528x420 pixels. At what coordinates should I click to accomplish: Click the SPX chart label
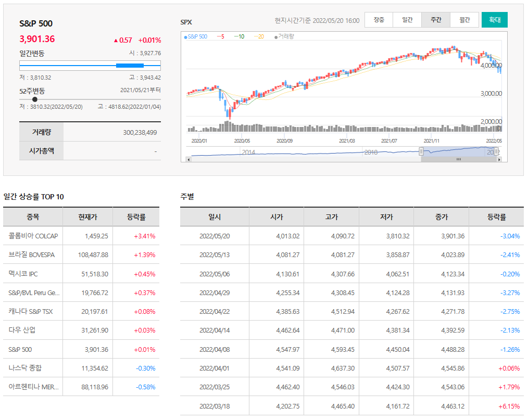point(186,22)
